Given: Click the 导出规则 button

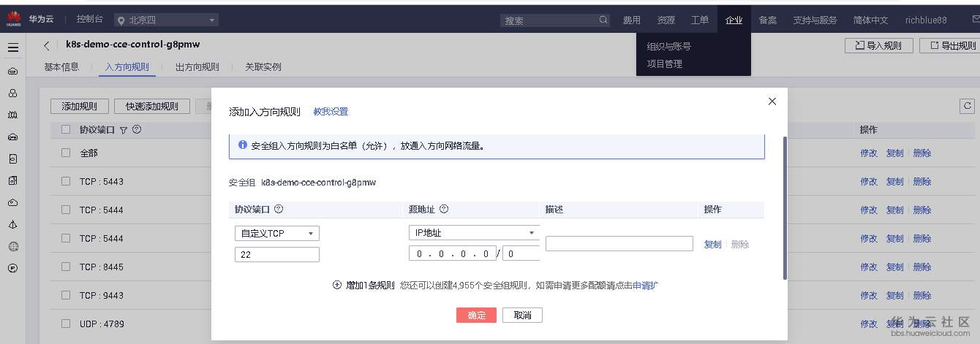Looking at the screenshot, I should point(949,45).
